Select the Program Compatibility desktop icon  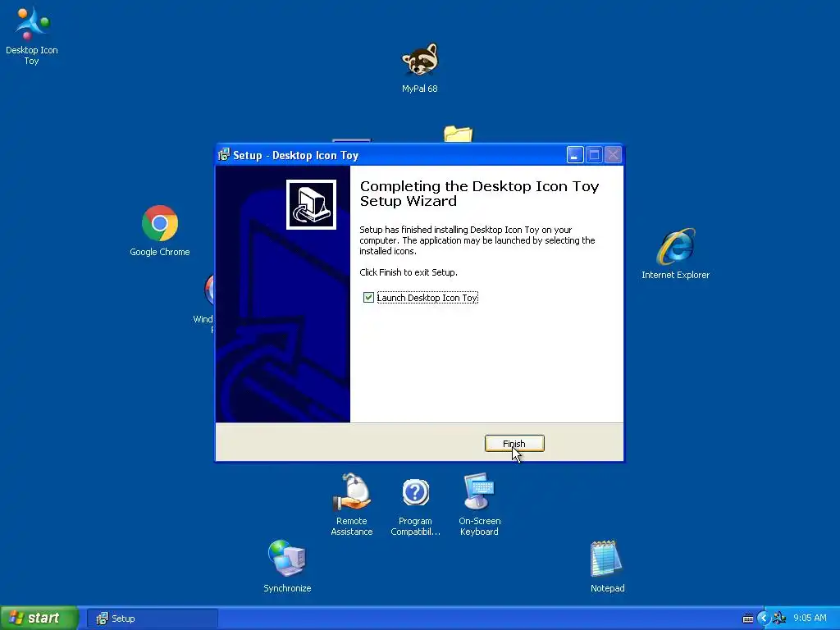(x=415, y=507)
